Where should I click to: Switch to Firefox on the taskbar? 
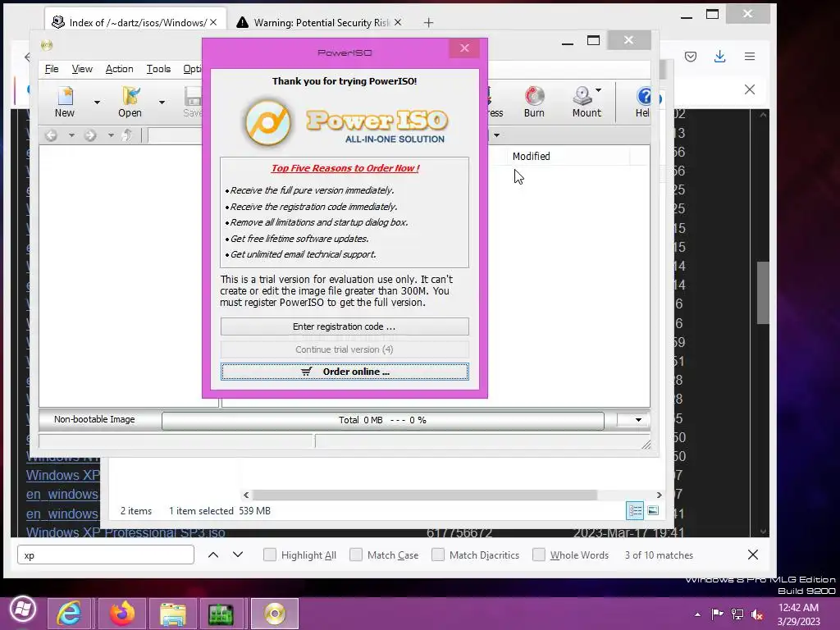click(122, 614)
